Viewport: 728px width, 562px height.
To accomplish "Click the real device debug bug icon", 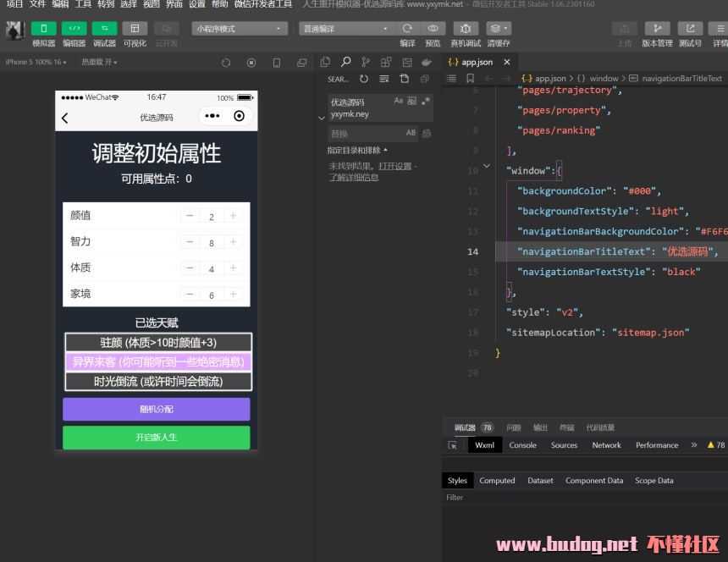I will 465,29.
